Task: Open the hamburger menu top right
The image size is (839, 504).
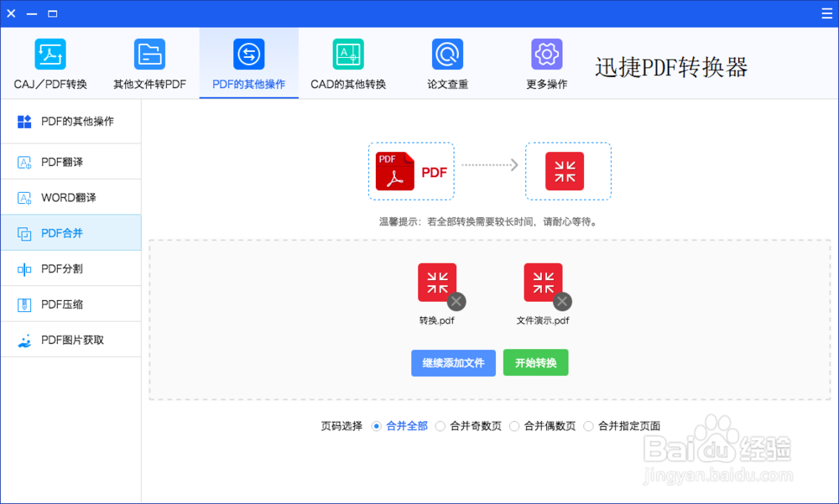Action: click(826, 13)
